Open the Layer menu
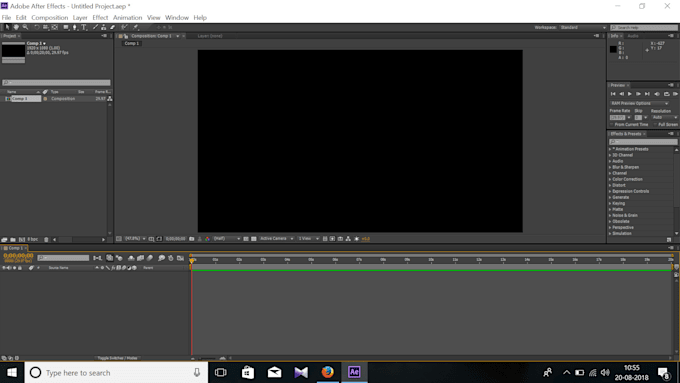Viewport: 680px width, 383px height. click(x=80, y=18)
